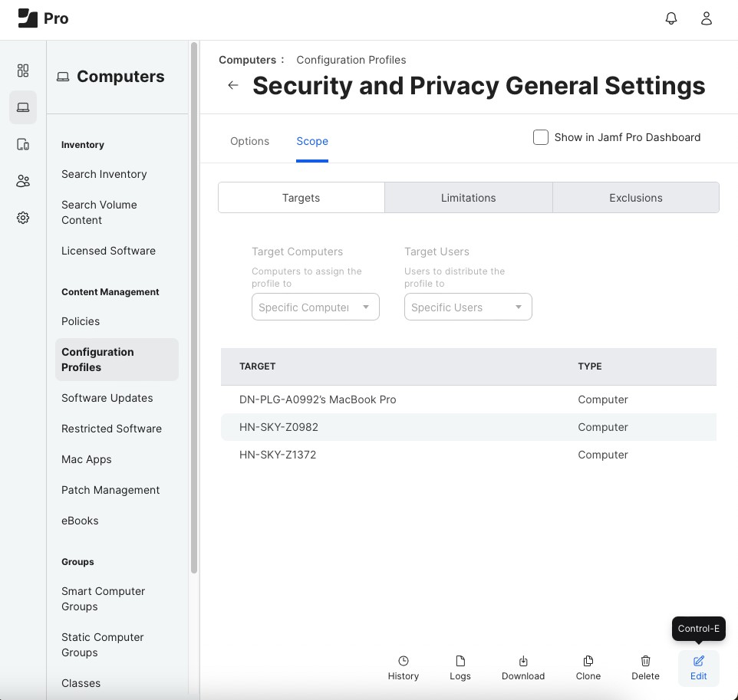Open the Dashboard icon in left rail
738x700 pixels.
(x=23, y=71)
